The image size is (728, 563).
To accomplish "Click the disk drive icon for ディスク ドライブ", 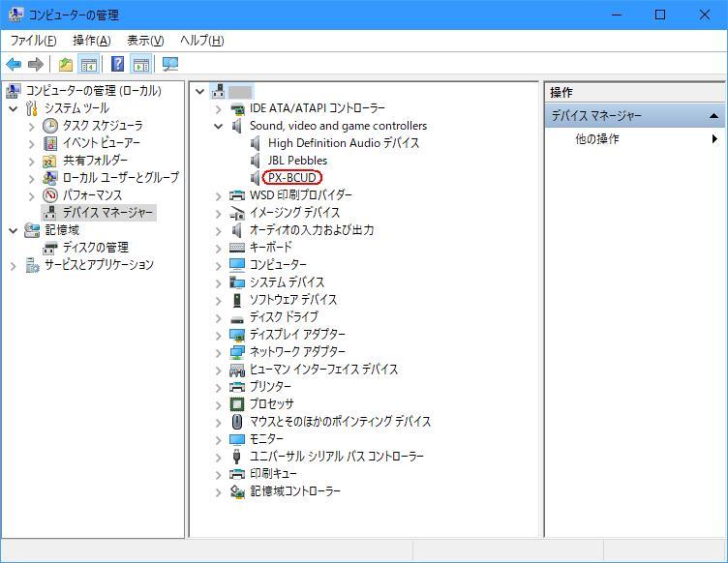I will 237,319.
